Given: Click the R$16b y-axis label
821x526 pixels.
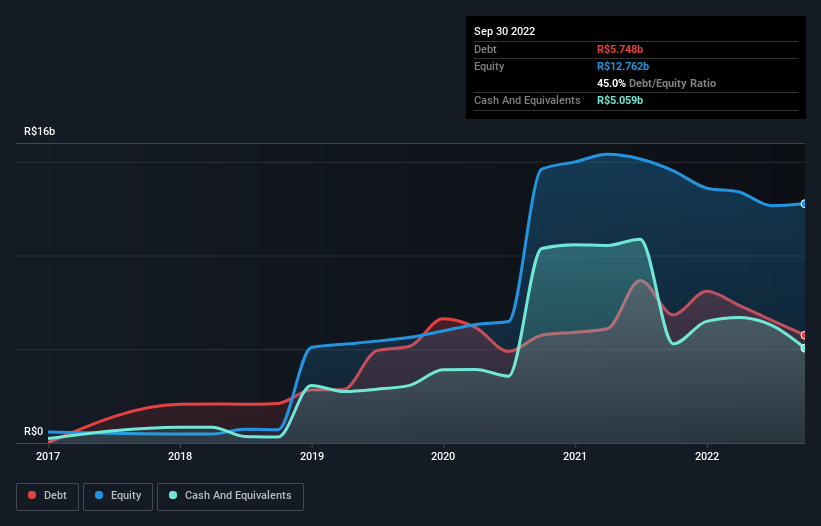Looking at the screenshot, I should tap(39, 131).
